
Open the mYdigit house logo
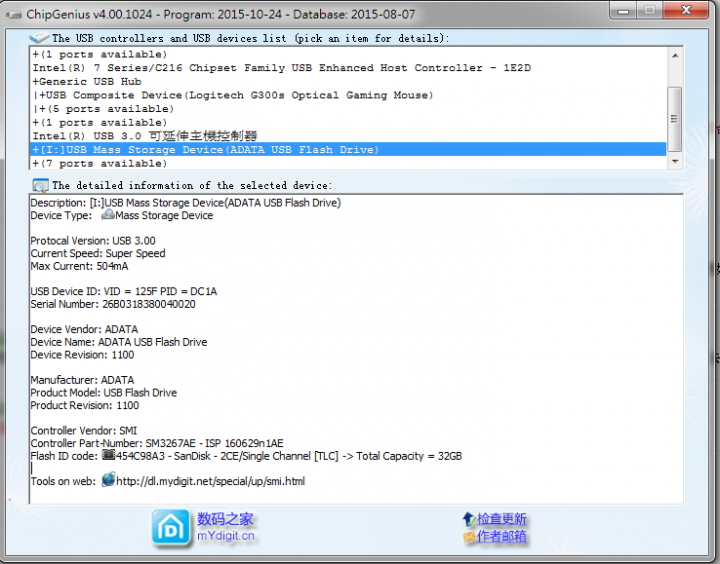tap(171, 528)
